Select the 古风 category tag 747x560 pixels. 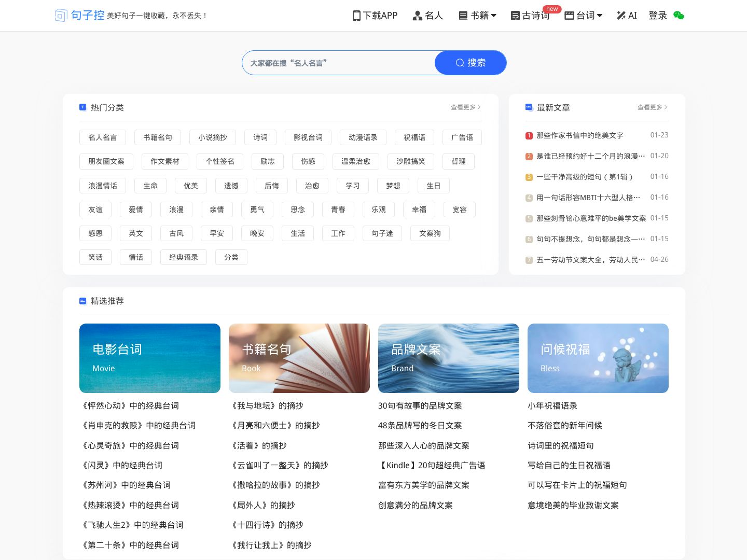[x=176, y=233]
